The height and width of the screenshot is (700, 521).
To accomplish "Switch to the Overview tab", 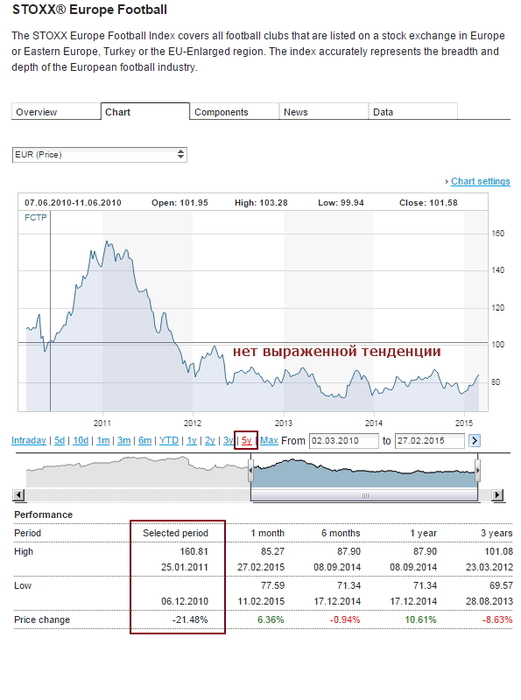I will (56, 112).
